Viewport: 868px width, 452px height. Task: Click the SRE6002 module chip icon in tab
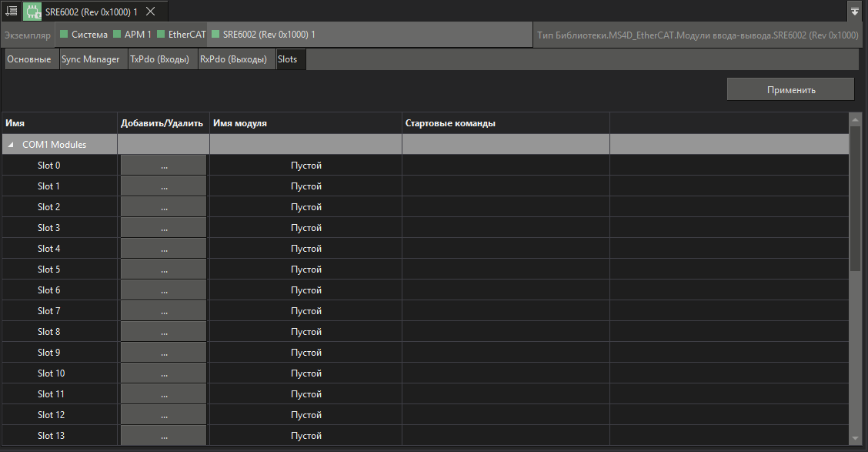[x=32, y=11]
